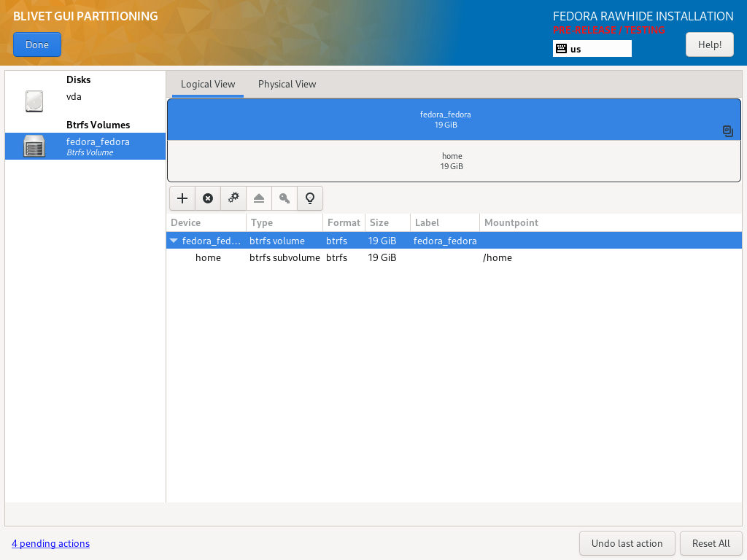Click the device information lightbulb icon
Screen dimensions: 747x560
310,198
